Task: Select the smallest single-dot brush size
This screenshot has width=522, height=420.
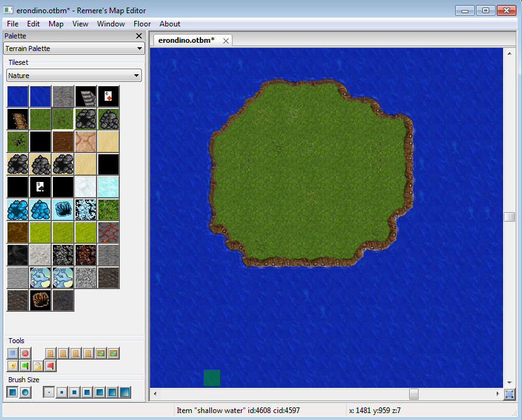Action: click(49, 392)
